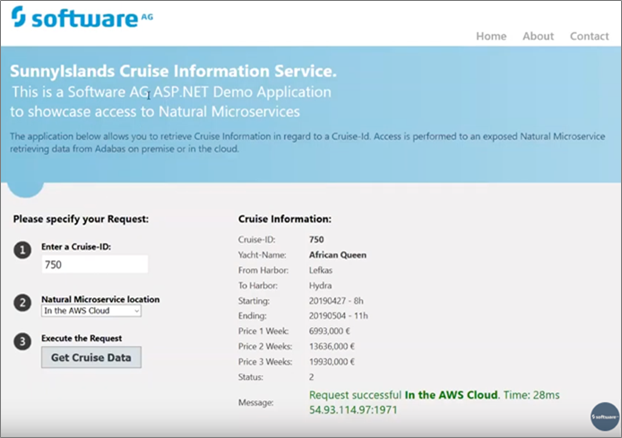Expand the Natural Microservice location dropdown
The image size is (622, 438).
click(x=91, y=311)
